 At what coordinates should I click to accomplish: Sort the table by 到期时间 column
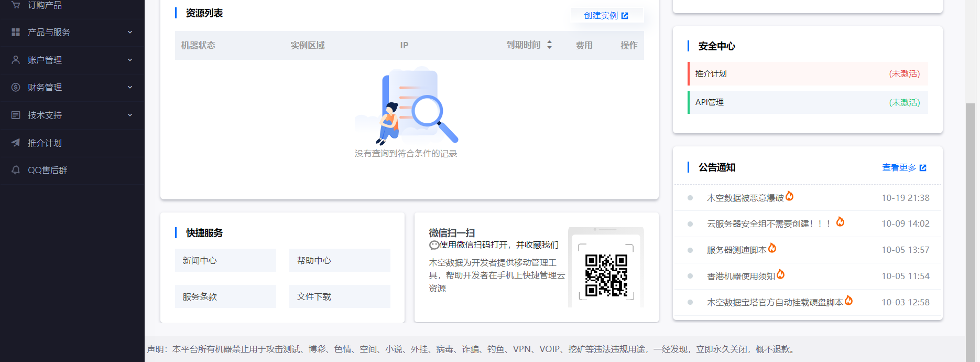click(x=549, y=45)
